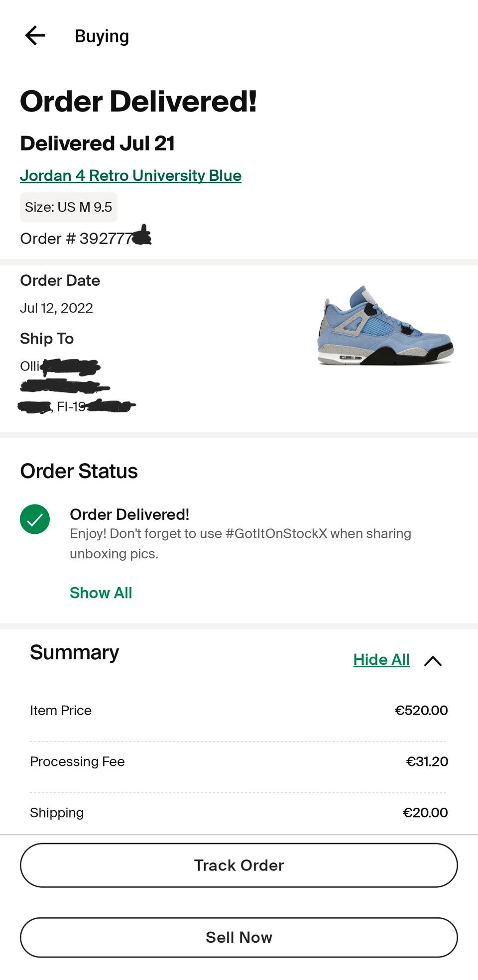This screenshot has width=478, height=980.
Task: Select the Item Price row
Action: point(239,711)
